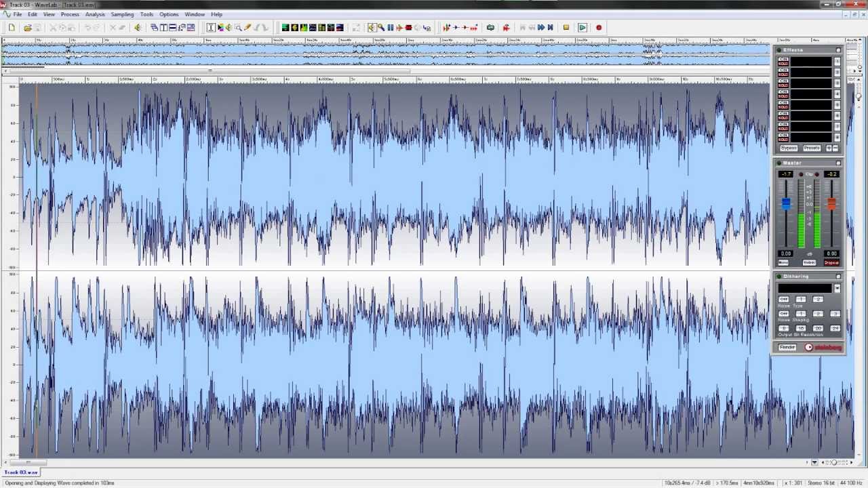Screen dimensions: 868x488
Task: Collapse the Dithering panel with its fold button
Action: coord(838,277)
